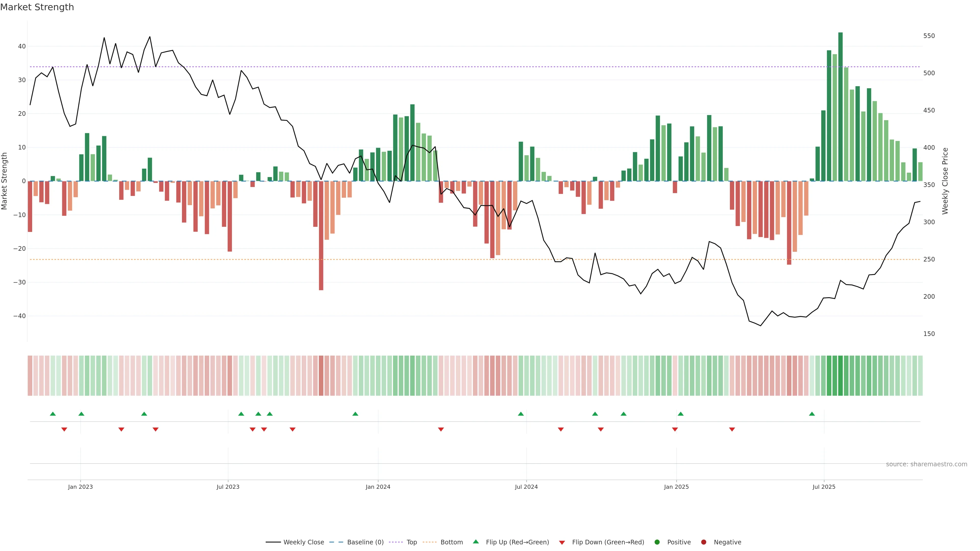Click the rightmost red flip-down triangle marker

[x=732, y=429]
